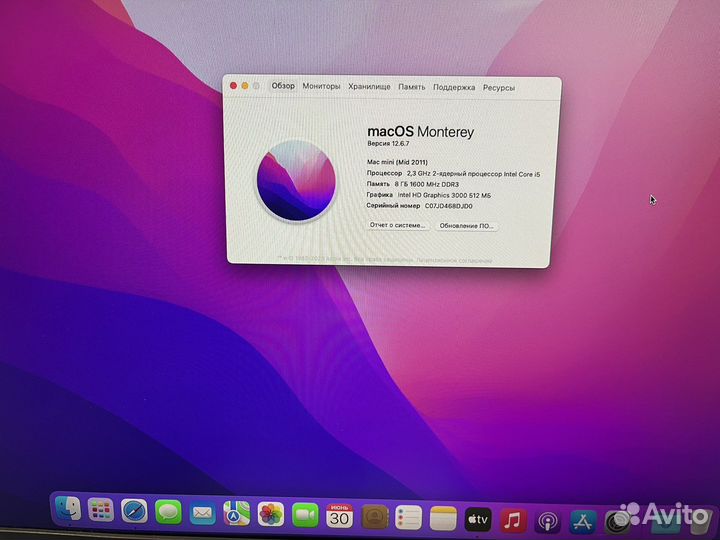This screenshot has width=720, height=540.
Task: Open Calendar icon showing 30
Action: coord(340,516)
